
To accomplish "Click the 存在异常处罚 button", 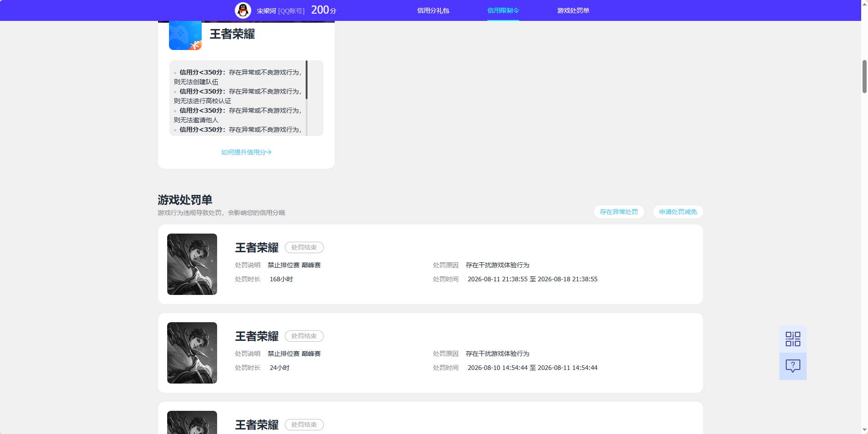I will pos(619,212).
